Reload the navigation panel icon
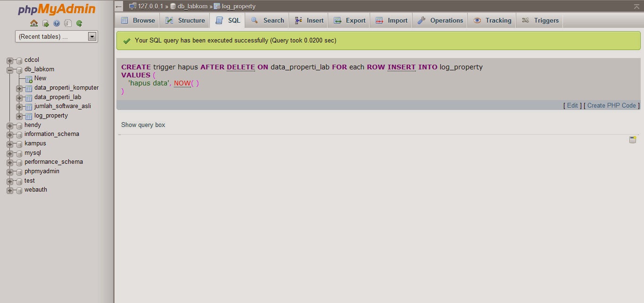This screenshot has height=303, width=644. tap(79, 23)
